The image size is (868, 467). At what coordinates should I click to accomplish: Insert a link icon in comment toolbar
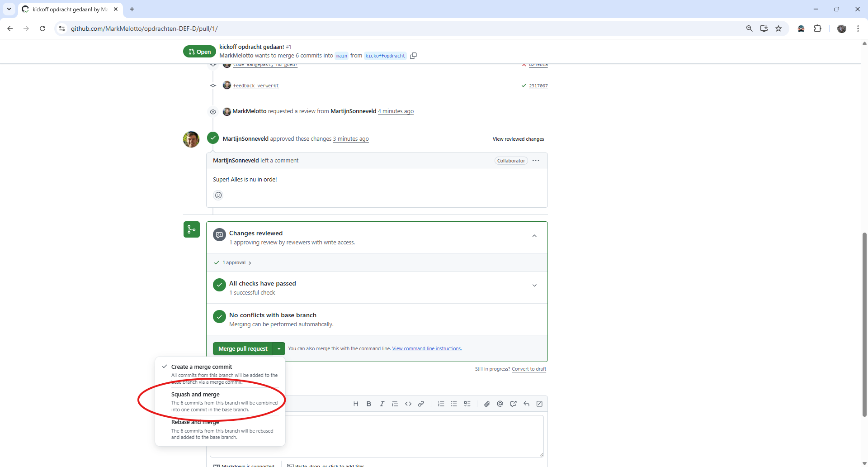(x=421, y=404)
